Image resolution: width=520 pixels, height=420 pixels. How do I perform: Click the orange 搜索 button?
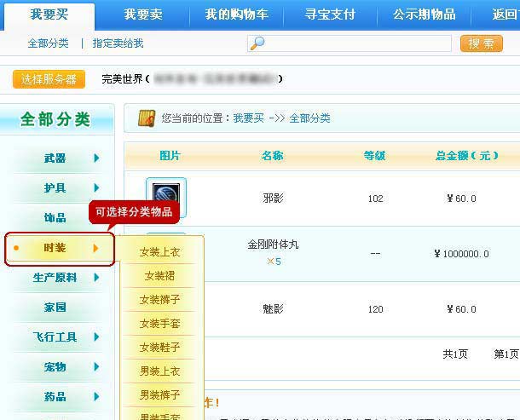(x=481, y=43)
